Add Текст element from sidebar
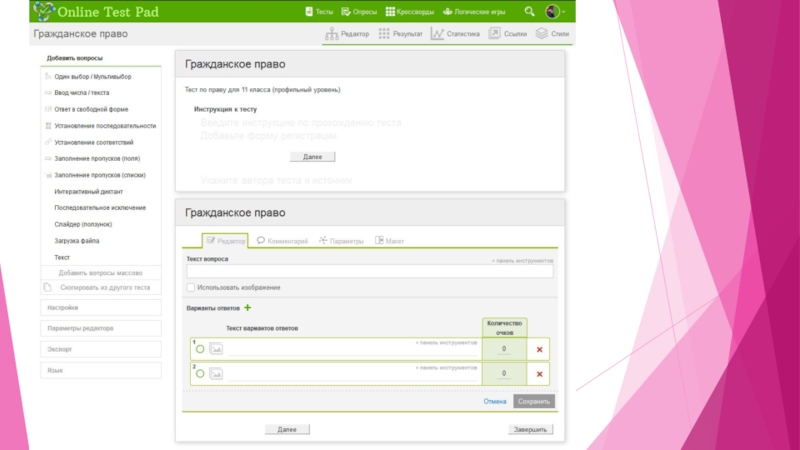Screen dimensions: 800x450 tap(62, 258)
